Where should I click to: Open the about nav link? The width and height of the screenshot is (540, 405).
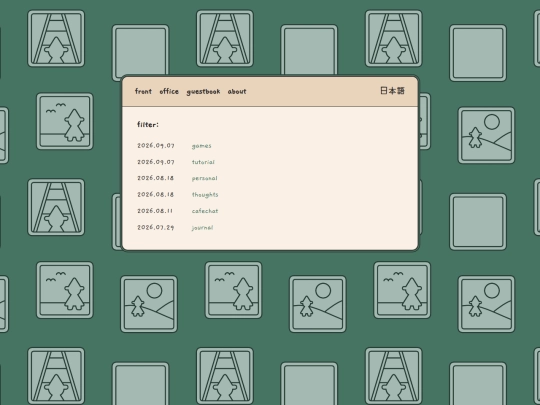point(237,91)
